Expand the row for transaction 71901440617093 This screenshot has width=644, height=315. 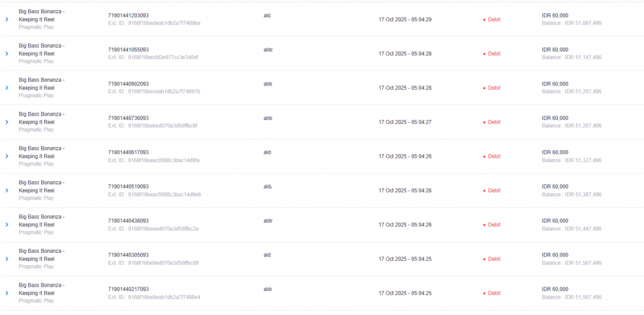(x=7, y=156)
